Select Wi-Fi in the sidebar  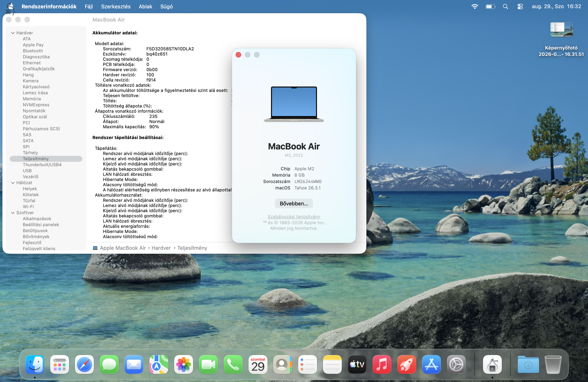point(28,207)
